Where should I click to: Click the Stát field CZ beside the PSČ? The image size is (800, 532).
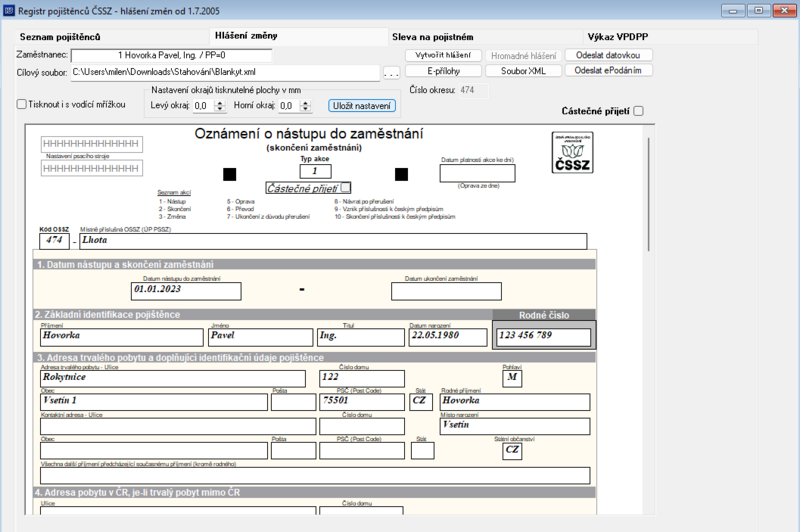[x=421, y=402]
